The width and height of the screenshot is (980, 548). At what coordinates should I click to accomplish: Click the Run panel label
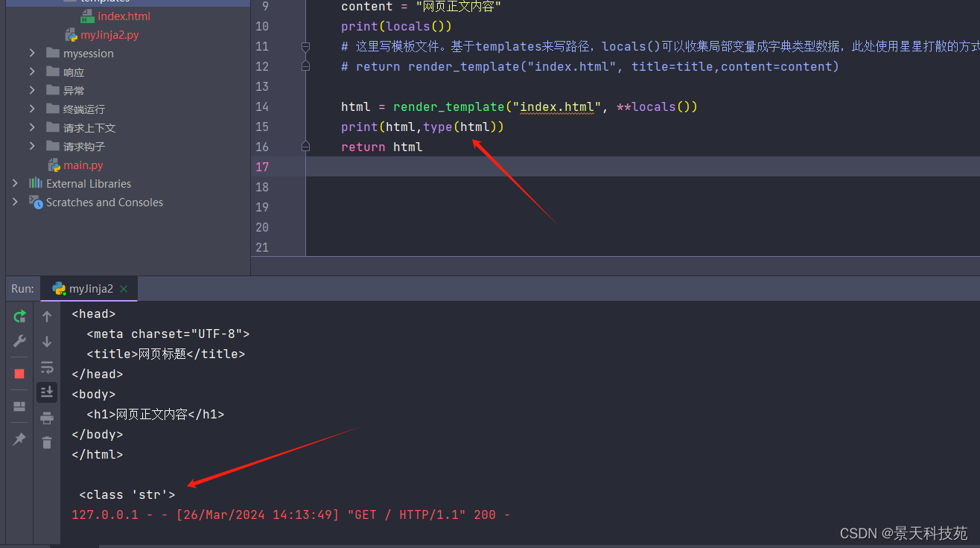(x=22, y=289)
